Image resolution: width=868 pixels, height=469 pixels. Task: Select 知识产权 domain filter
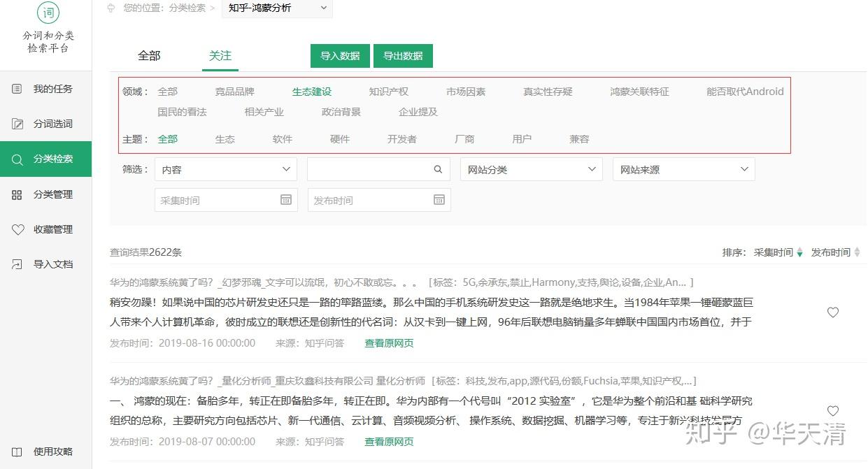(389, 92)
